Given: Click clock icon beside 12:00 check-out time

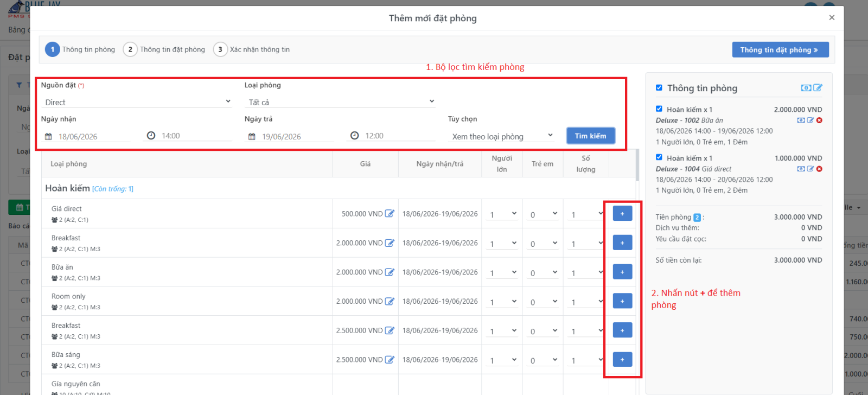Looking at the screenshot, I should [x=354, y=136].
